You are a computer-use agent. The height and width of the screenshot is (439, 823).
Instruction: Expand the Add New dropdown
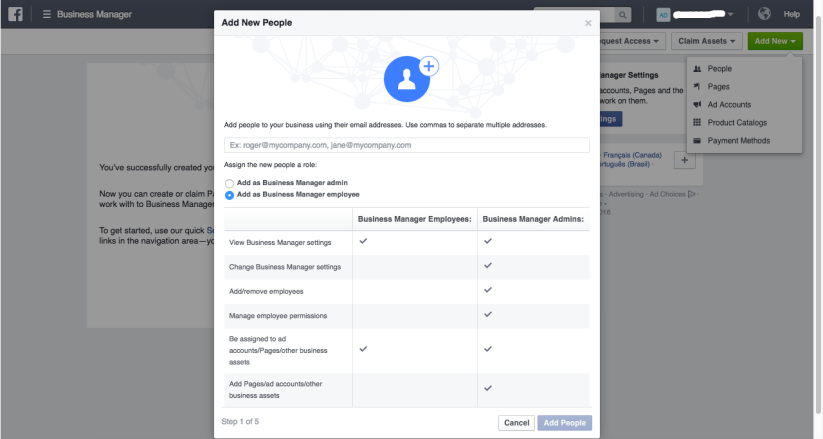pyautogui.click(x=776, y=41)
